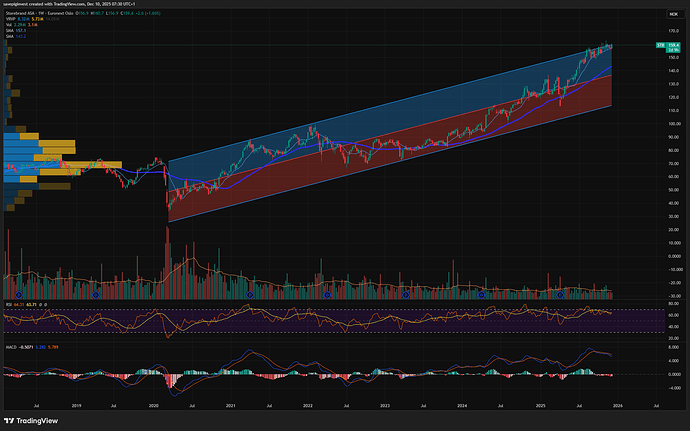Click the 2020 label on the time axis
The width and height of the screenshot is (690, 431).
(154, 407)
